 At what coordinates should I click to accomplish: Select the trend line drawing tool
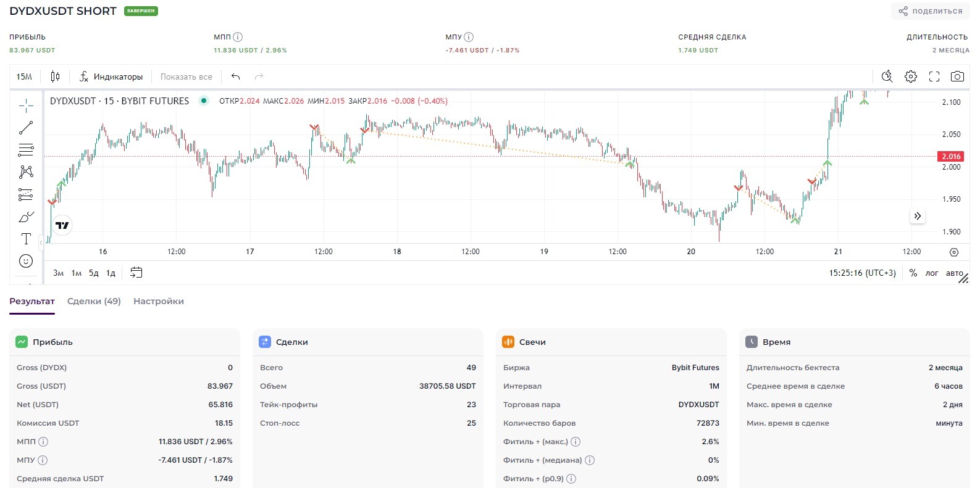point(26,128)
